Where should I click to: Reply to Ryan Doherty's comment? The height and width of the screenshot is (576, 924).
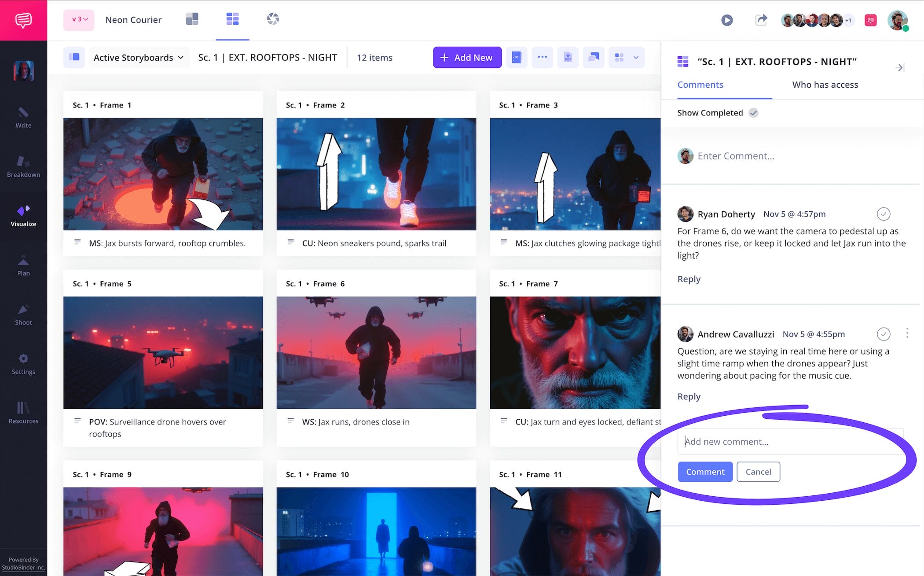click(x=689, y=279)
